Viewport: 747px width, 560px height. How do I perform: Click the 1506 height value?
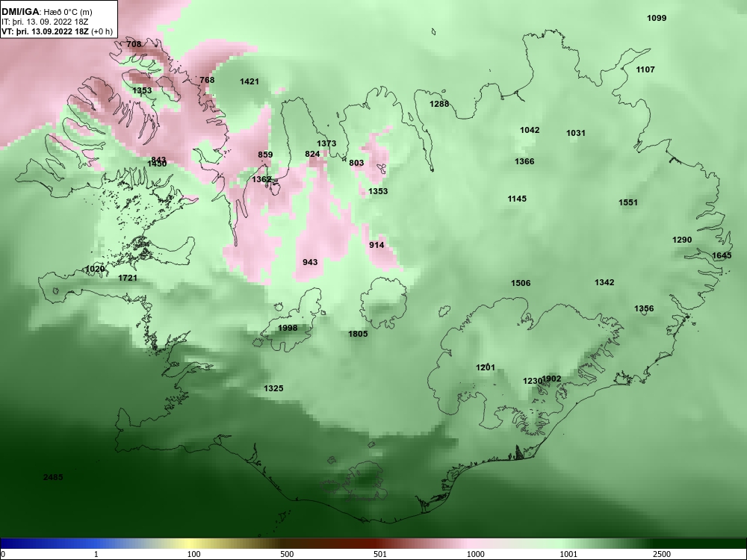click(521, 283)
